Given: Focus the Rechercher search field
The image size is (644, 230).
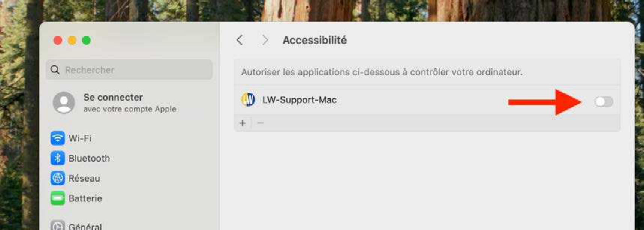Looking at the screenshot, I should point(135,70).
